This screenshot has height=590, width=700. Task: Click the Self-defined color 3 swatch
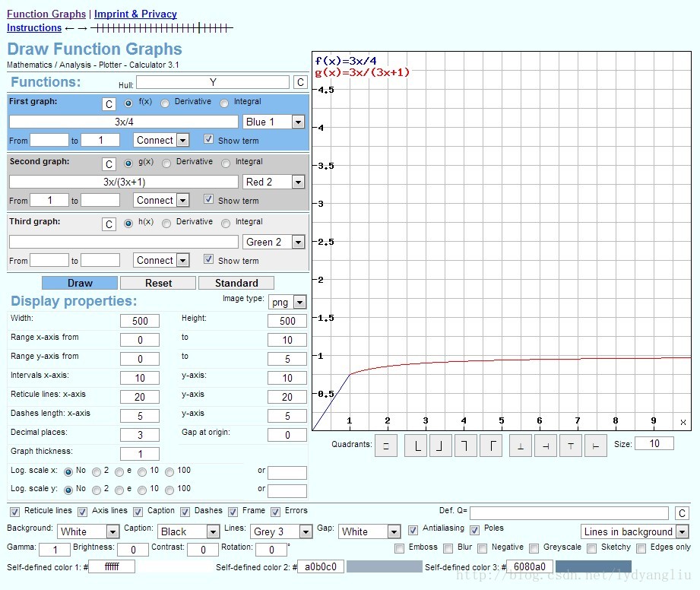(x=594, y=566)
